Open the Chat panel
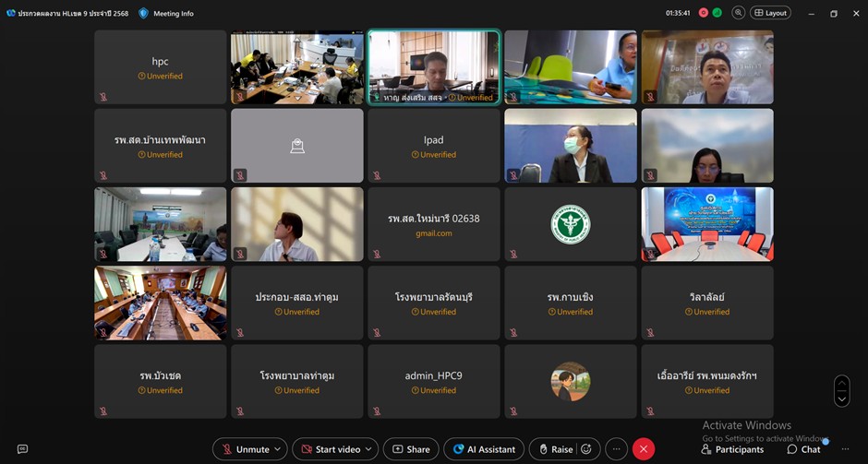 803,449
